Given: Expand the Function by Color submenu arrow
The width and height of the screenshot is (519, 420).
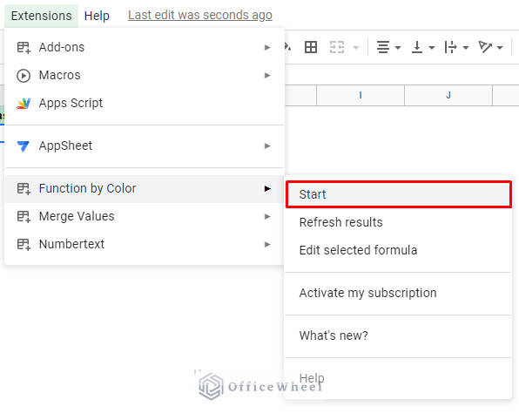Looking at the screenshot, I should point(267,189).
